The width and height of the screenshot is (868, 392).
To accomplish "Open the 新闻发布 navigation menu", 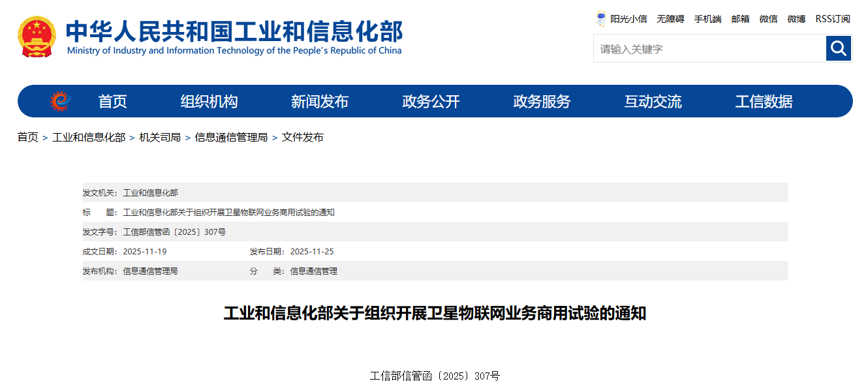I will tap(320, 101).
